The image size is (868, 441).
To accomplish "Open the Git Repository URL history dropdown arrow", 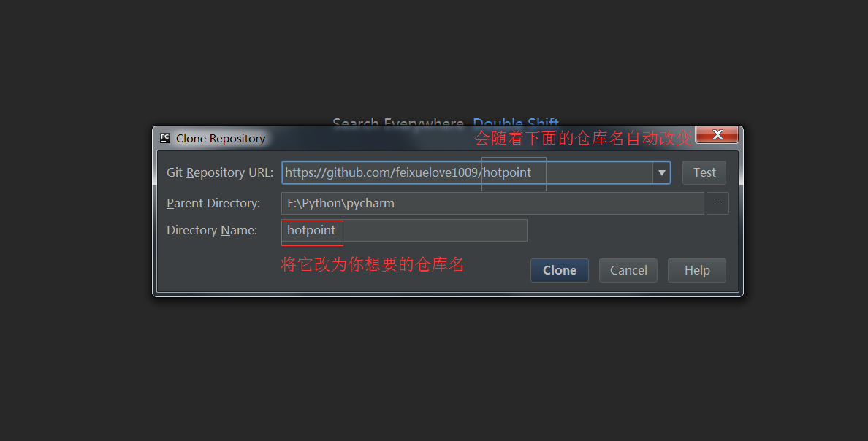I will point(661,173).
